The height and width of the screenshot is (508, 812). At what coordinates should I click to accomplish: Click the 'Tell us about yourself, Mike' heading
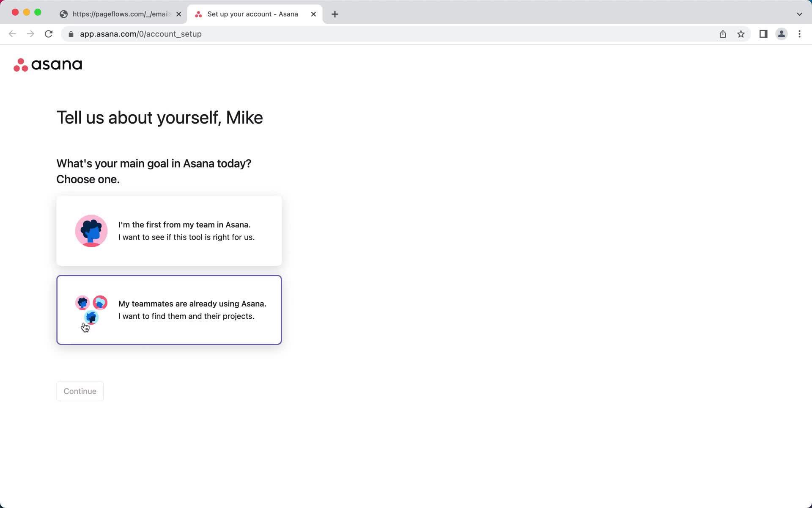[159, 118]
